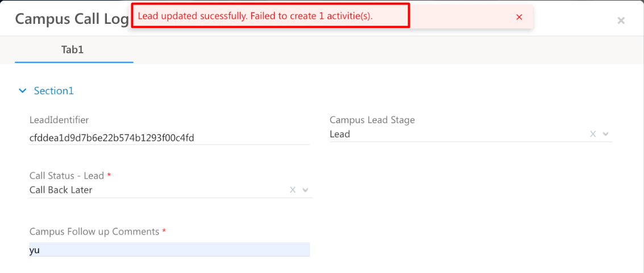The height and width of the screenshot is (273, 644).
Task: Collapse Section1 using its chevron arrow
Action: pos(22,91)
